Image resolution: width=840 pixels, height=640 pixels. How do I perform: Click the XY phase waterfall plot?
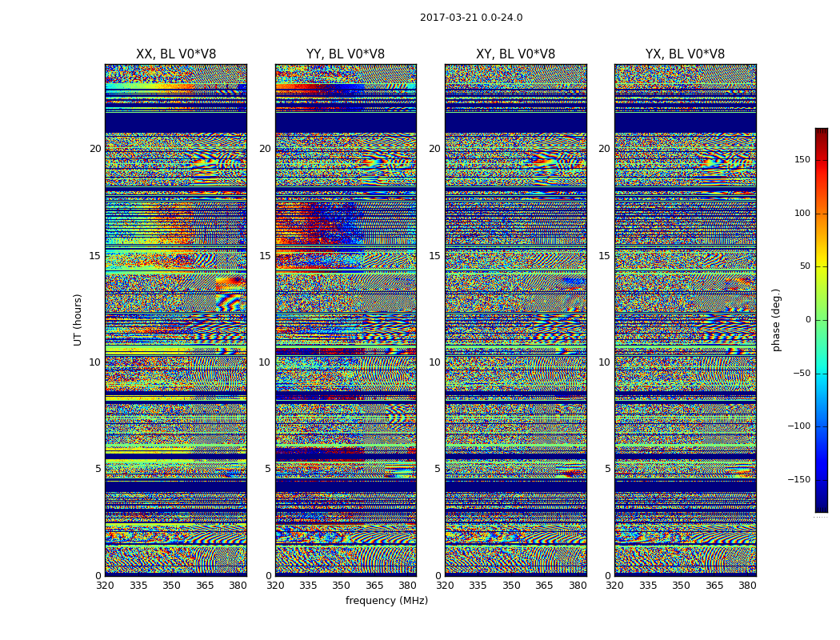(515, 320)
